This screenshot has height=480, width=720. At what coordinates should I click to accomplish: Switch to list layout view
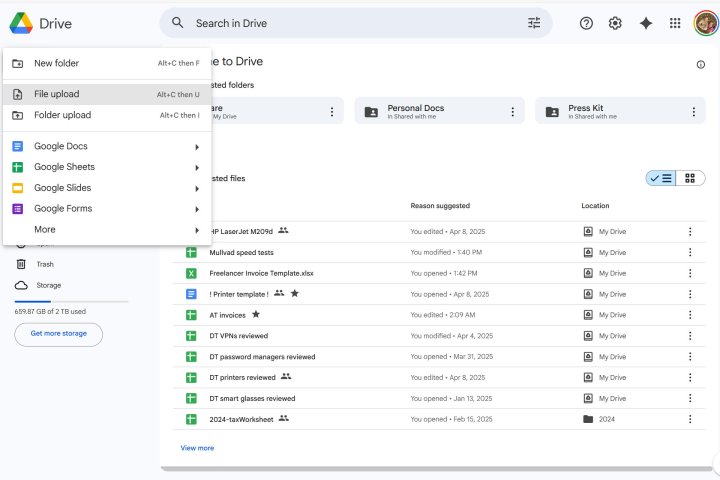coord(661,178)
